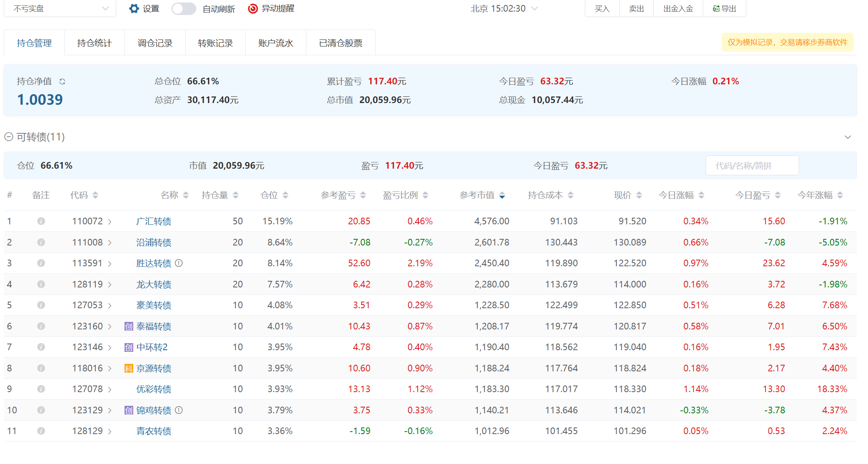This screenshot has width=868, height=464.
Task: Click the info icon beside 锦鸡转债
Action: [179, 410]
